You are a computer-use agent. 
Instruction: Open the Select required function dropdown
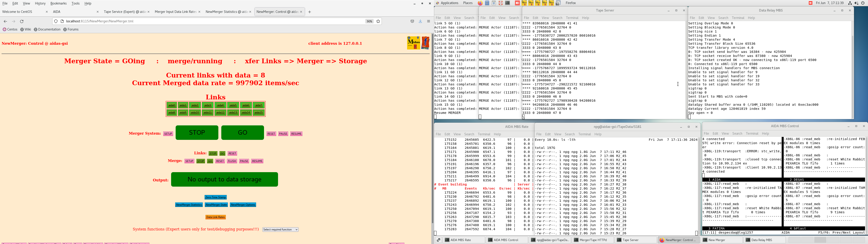[280, 230]
